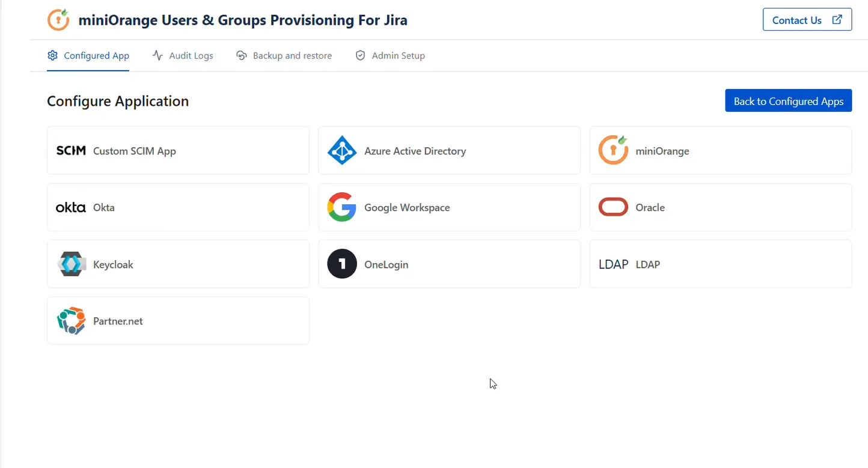The height and width of the screenshot is (468, 868).
Task: Click the Configure Application heading
Action: tap(118, 101)
